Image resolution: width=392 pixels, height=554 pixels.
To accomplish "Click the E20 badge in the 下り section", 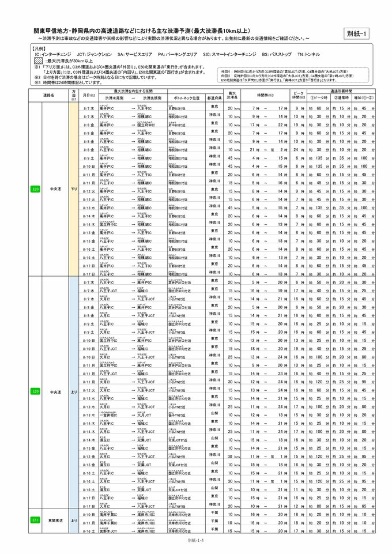I will click(35, 189).
